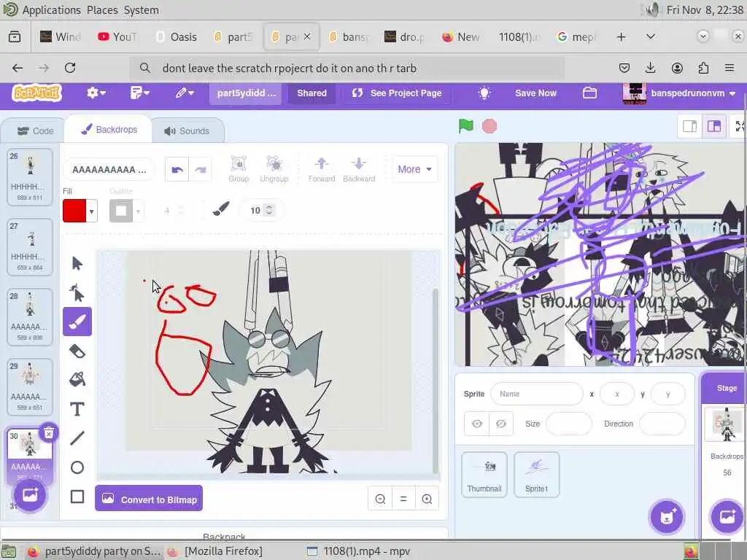Open the Fill color dropdown arrow

coord(91,211)
